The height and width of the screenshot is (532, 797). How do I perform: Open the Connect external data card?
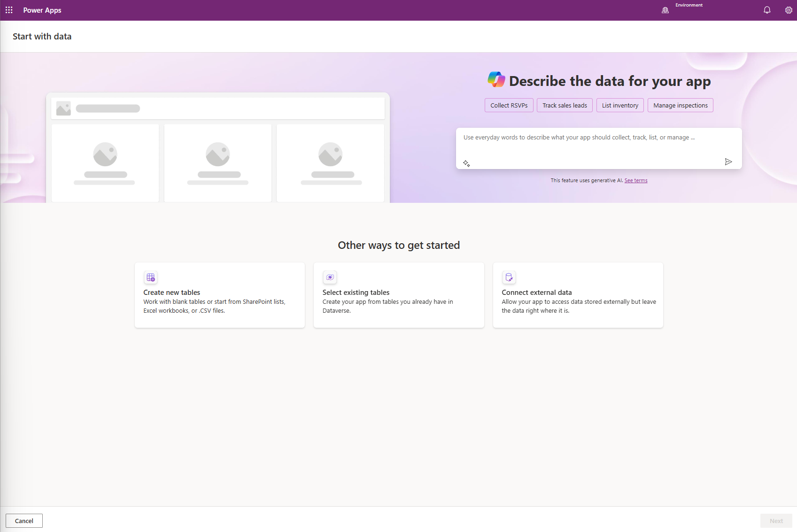[578, 295]
